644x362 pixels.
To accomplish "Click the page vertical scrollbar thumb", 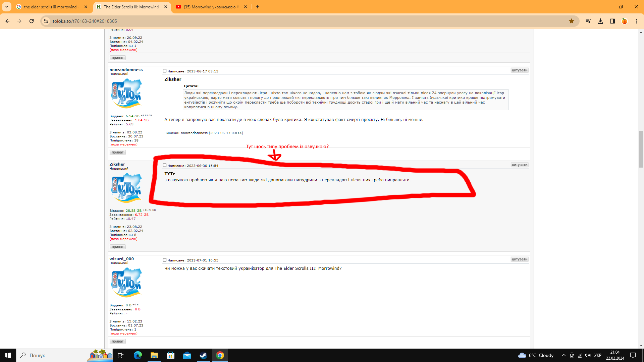I will pyautogui.click(x=641, y=149).
